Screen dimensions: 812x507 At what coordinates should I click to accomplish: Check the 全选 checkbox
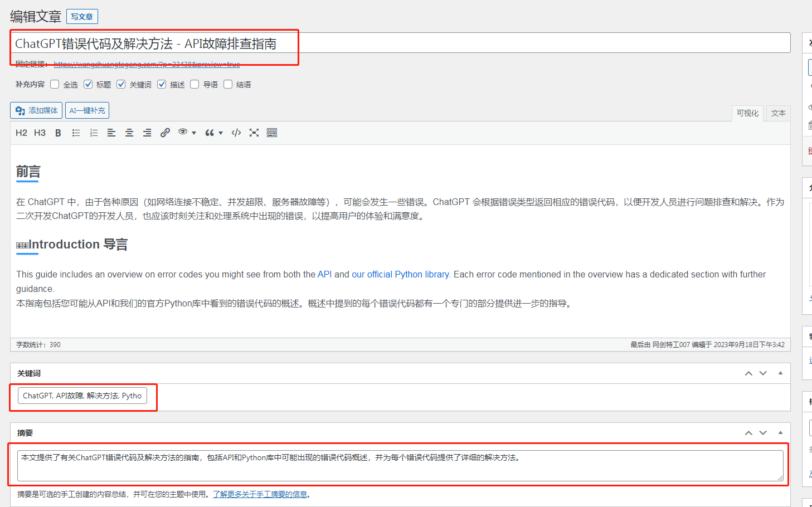[x=55, y=84]
